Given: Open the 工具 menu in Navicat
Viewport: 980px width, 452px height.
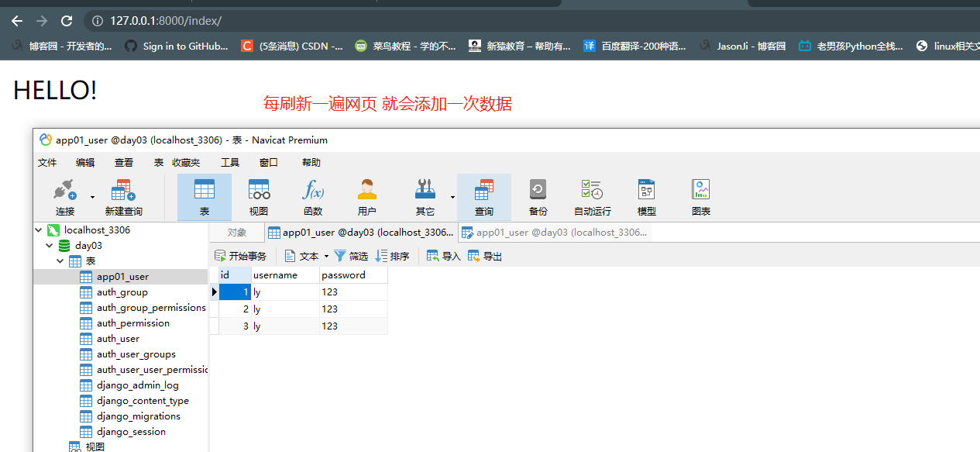Looking at the screenshot, I should click(x=230, y=163).
